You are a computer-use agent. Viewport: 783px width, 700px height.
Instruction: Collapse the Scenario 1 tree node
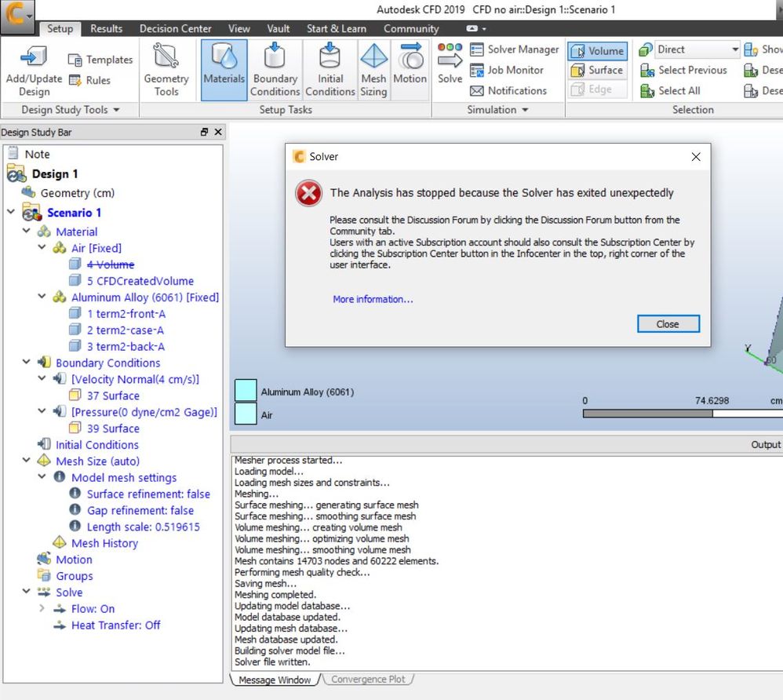(10, 212)
